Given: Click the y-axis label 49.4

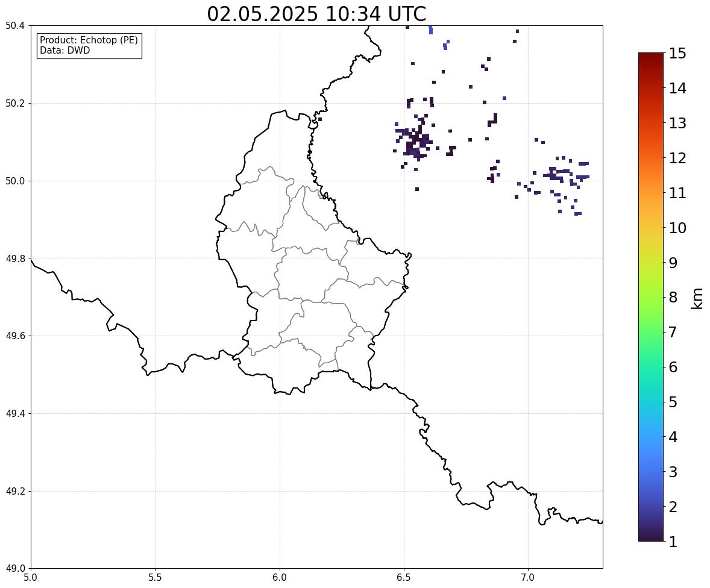Looking at the screenshot, I should (16, 413).
